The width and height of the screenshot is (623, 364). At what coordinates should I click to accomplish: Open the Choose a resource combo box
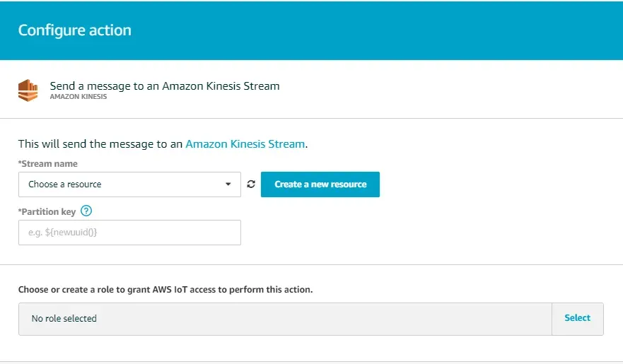pyautogui.click(x=129, y=184)
